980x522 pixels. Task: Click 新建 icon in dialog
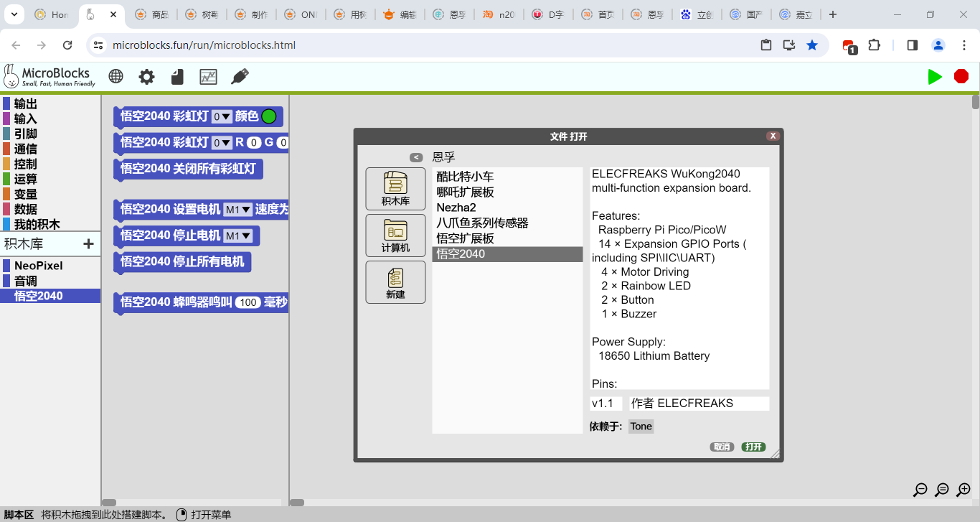(x=395, y=282)
